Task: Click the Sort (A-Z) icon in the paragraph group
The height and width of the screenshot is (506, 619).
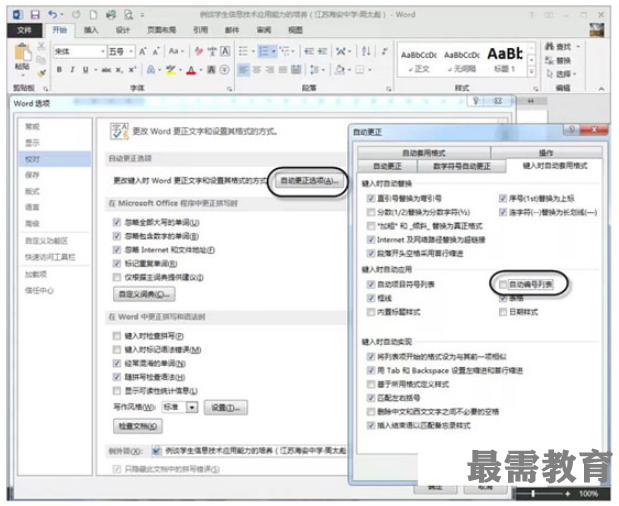Action: click(366, 51)
